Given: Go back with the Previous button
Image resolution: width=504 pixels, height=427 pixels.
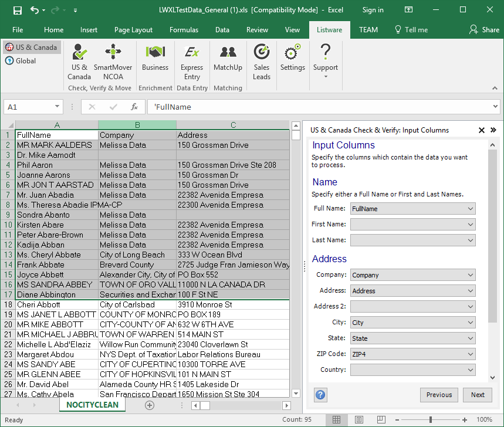Looking at the screenshot, I should tap(439, 395).
